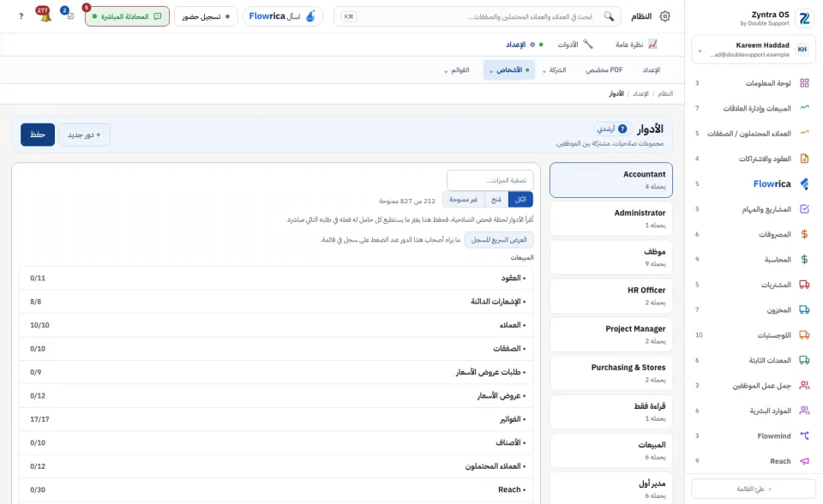Click اسأل Flowrica button

point(282,16)
